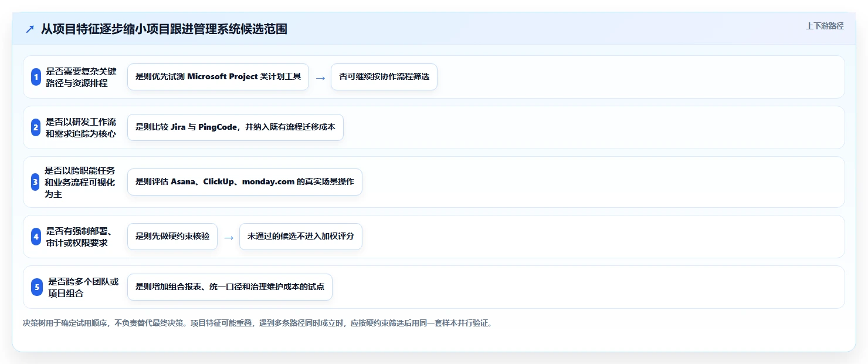Click the step 3 number badge
Screen dimensions: 868x364
[x=35, y=182]
